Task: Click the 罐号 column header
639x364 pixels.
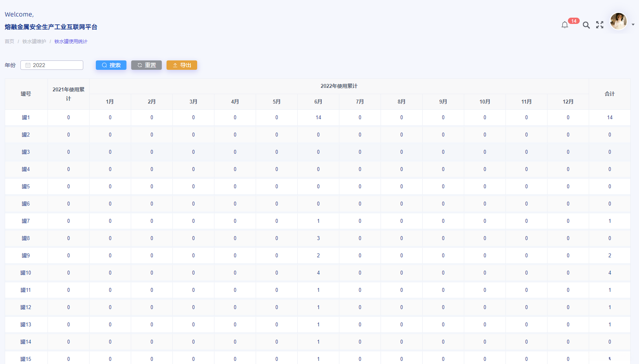Action: [x=26, y=94]
